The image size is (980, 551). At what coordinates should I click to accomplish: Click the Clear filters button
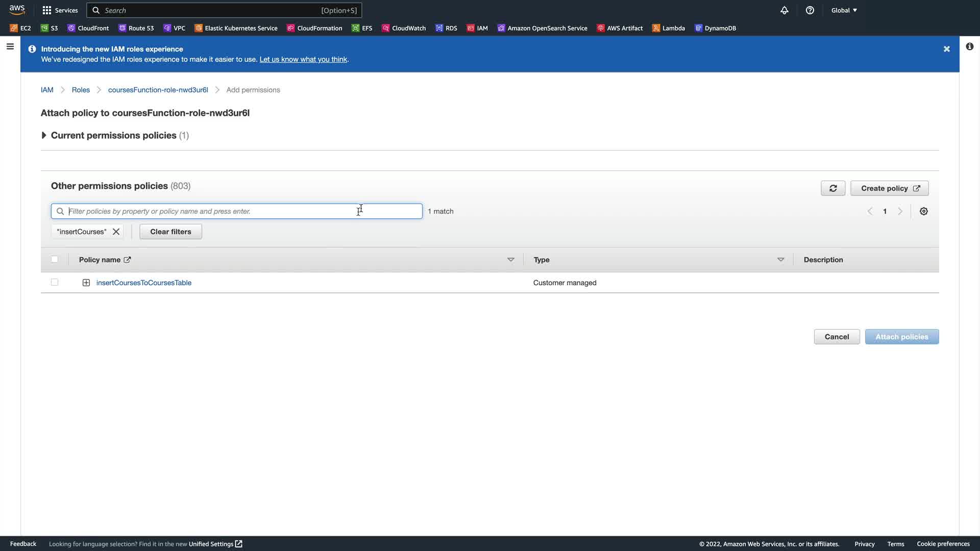coord(170,232)
